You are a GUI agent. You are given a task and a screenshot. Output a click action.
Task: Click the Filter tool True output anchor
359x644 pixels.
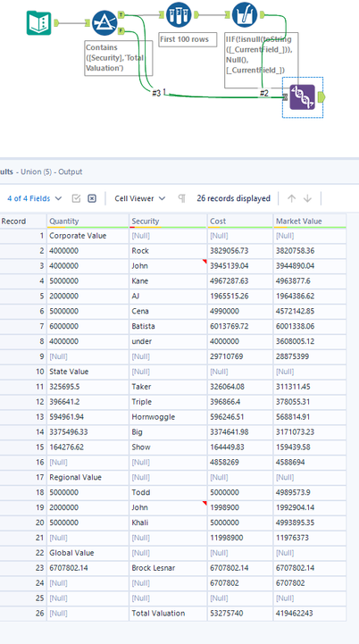(121, 15)
